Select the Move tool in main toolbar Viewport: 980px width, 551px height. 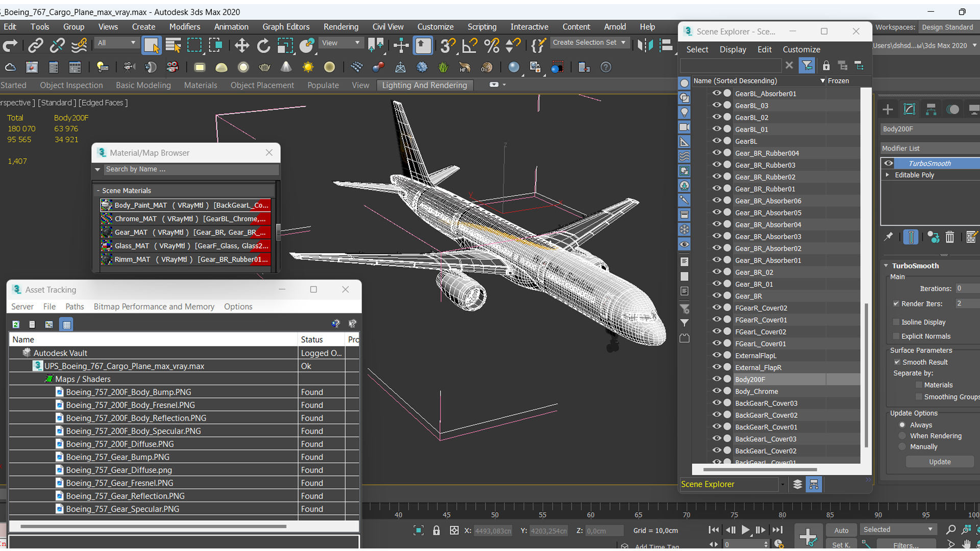241,46
